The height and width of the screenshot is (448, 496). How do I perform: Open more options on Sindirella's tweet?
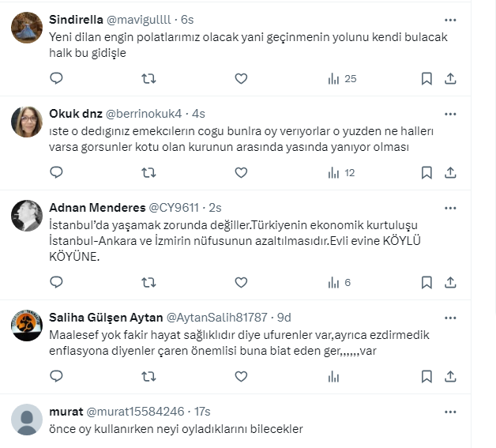coord(450,20)
